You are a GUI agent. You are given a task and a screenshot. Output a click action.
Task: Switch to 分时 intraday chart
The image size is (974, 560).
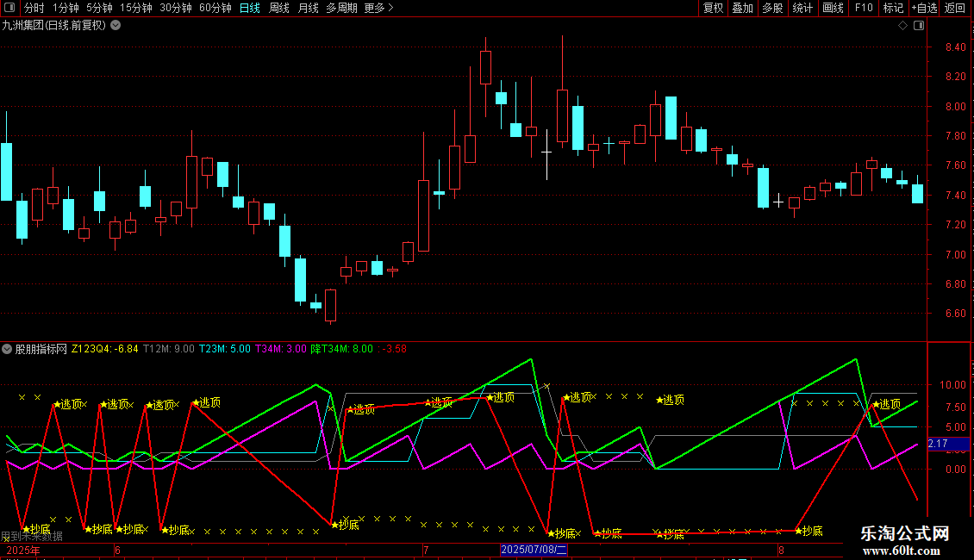[34, 8]
